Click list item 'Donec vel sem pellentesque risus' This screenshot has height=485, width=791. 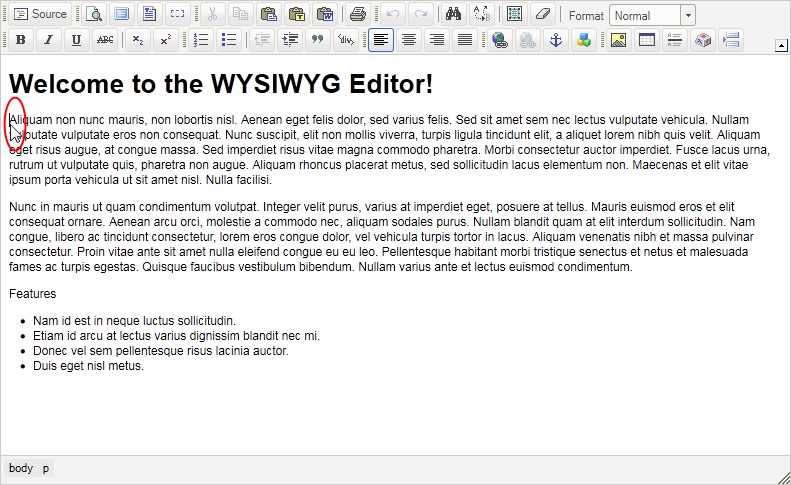[x=161, y=351]
